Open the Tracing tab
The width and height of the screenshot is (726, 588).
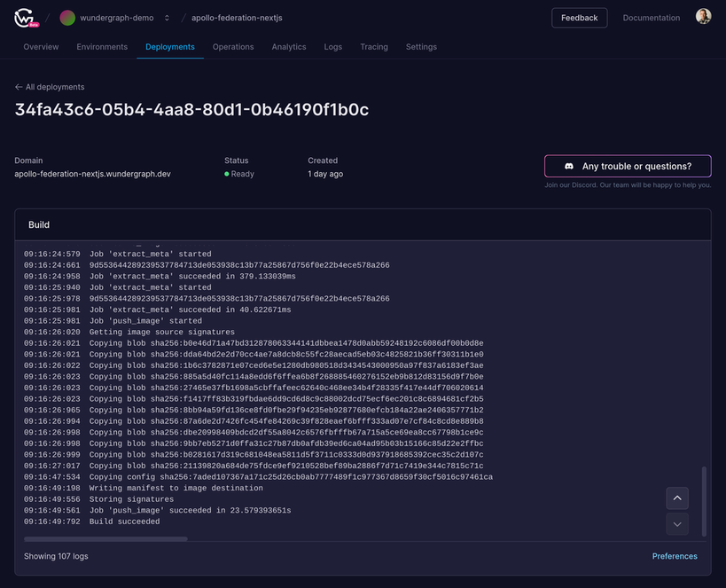click(374, 47)
